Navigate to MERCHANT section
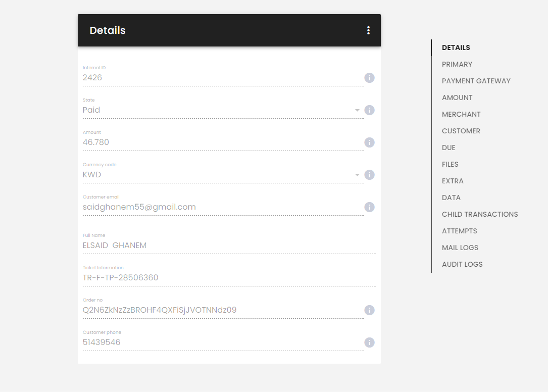548x392 pixels. (461, 114)
